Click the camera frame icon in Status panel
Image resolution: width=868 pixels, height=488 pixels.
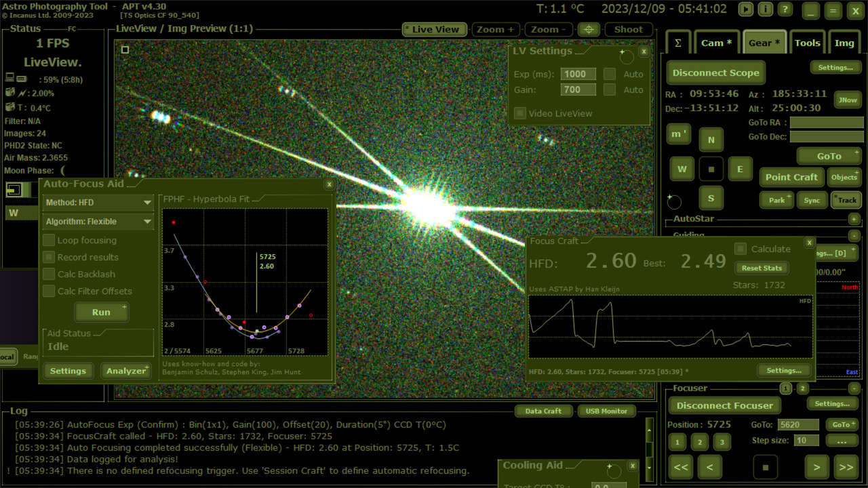[14, 190]
